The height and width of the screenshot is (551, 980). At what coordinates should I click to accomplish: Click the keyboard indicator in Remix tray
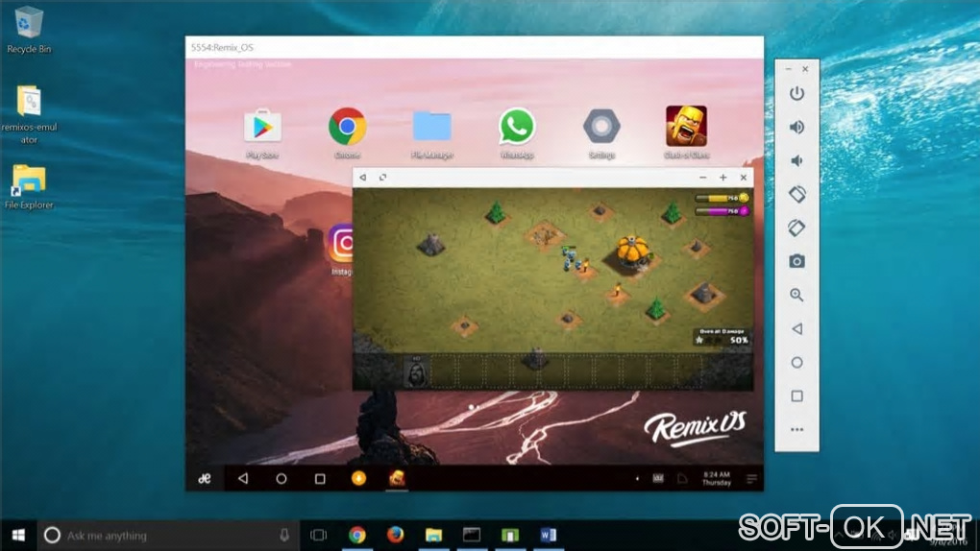(x=658, y=479)
